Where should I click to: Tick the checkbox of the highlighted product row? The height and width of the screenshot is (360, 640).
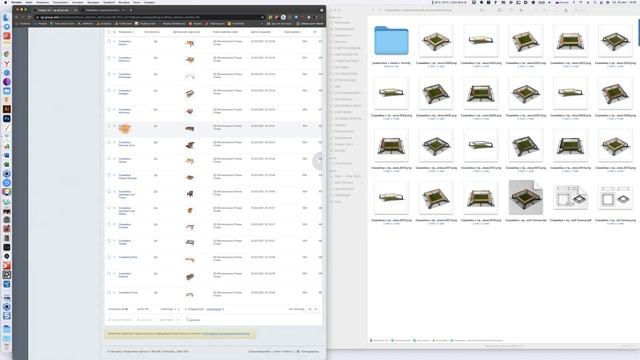tap(109, 126)
